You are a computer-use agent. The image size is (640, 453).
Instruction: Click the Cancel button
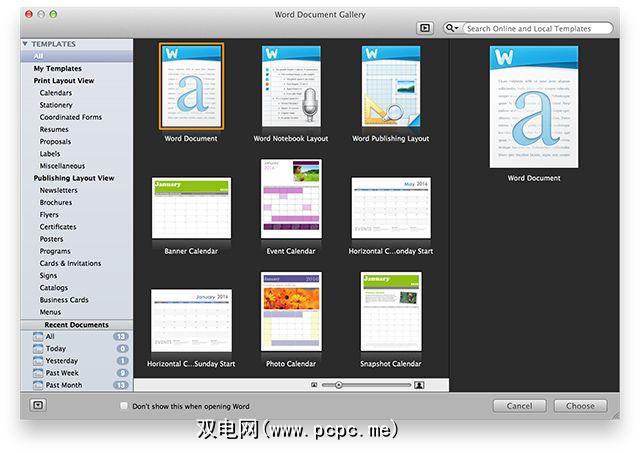pos(519,406)
